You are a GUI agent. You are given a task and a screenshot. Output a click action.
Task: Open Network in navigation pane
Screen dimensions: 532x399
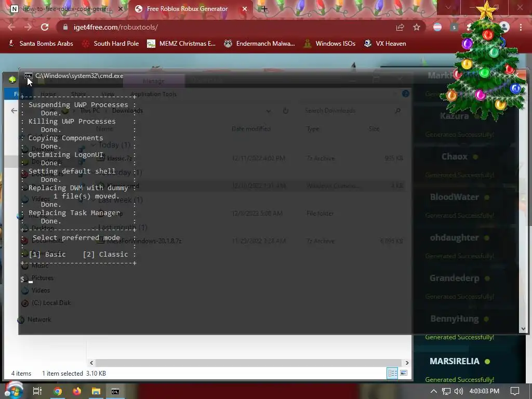tap(39, 320)
